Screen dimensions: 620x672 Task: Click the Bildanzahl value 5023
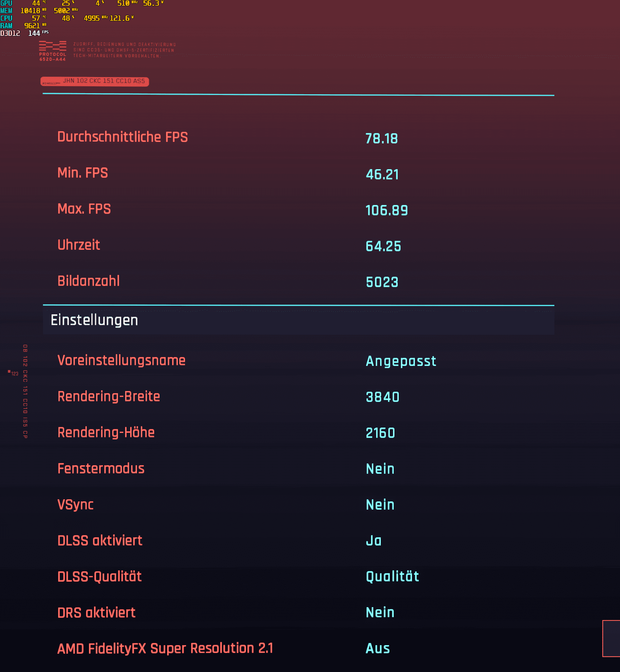coord(382,282)
